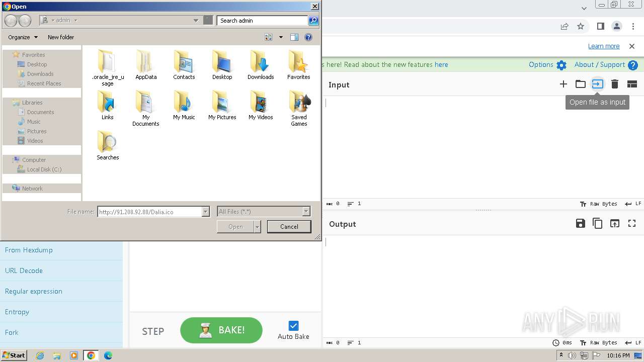The image size is (644, 362).
Task: Open dialog help icon
Action: (x=308, y=37)
